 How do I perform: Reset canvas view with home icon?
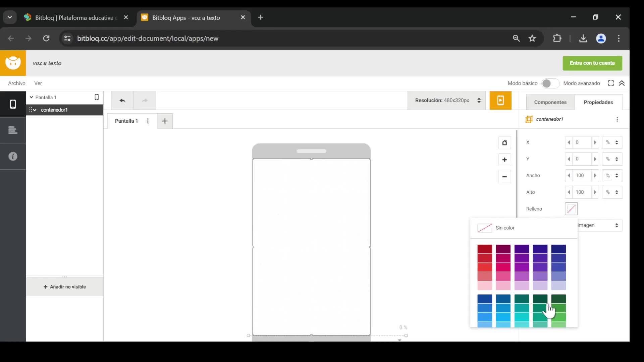(504, 143)
